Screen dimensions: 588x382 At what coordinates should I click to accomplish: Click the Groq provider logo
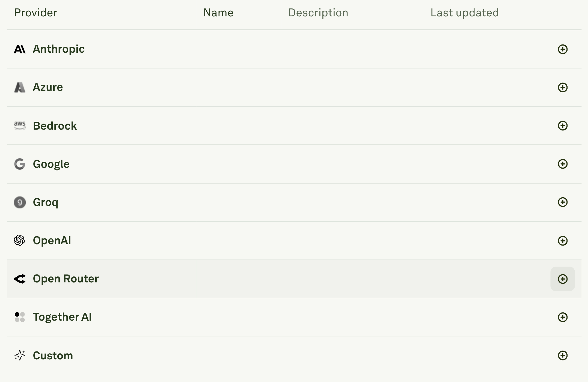[20, 202]
